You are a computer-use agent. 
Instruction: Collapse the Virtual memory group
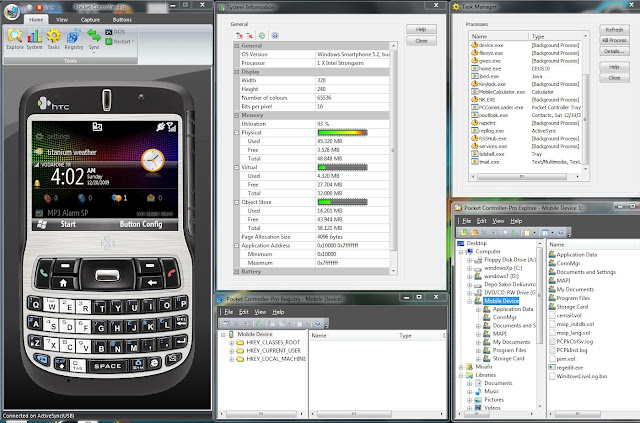click(x=236, y=167)
